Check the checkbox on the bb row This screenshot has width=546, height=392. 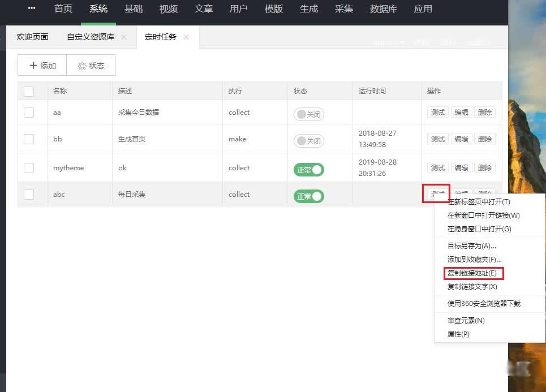coord(29,139)
